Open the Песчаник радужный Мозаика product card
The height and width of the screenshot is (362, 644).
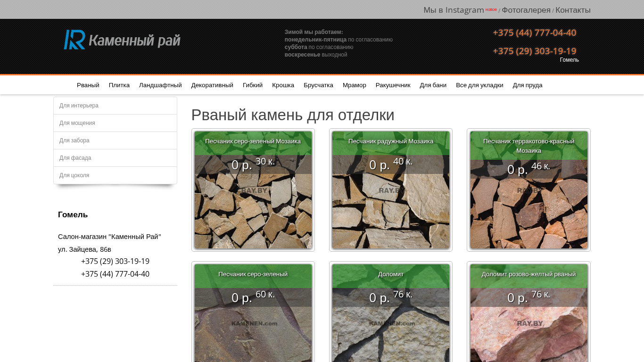point(391,190)
